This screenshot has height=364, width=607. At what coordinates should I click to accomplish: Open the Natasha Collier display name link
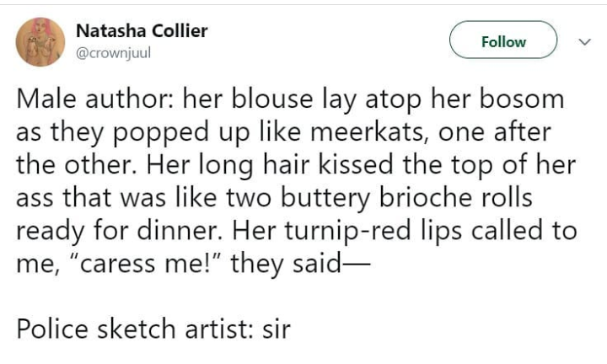pyautogui.click(x=142, y=31)
